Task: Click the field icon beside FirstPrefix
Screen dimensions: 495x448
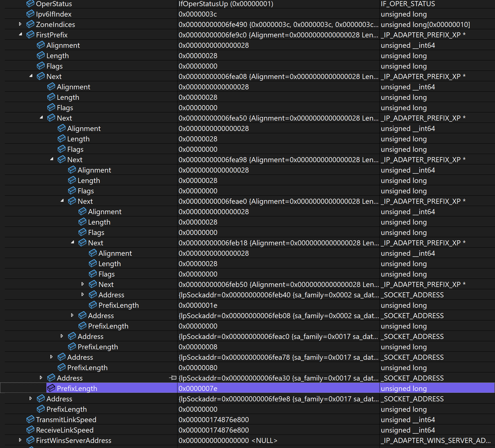Action: [x=30, y=35]
